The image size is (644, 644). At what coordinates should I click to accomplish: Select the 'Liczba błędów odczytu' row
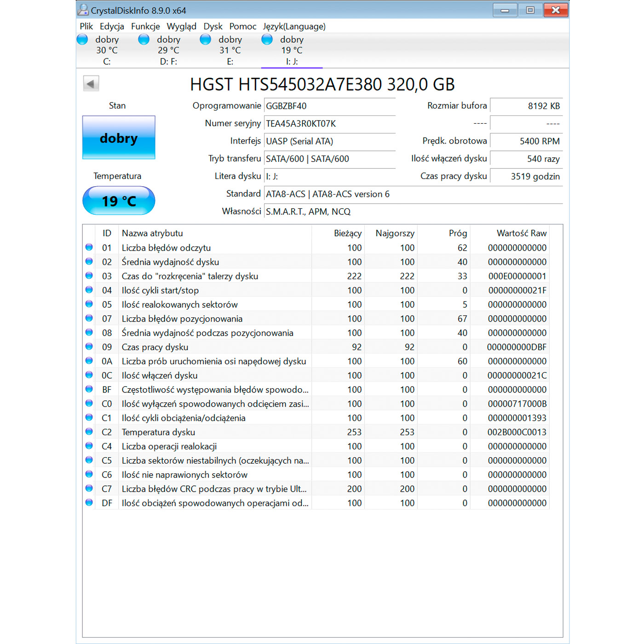pyautogui.click(x=316, y=247)
